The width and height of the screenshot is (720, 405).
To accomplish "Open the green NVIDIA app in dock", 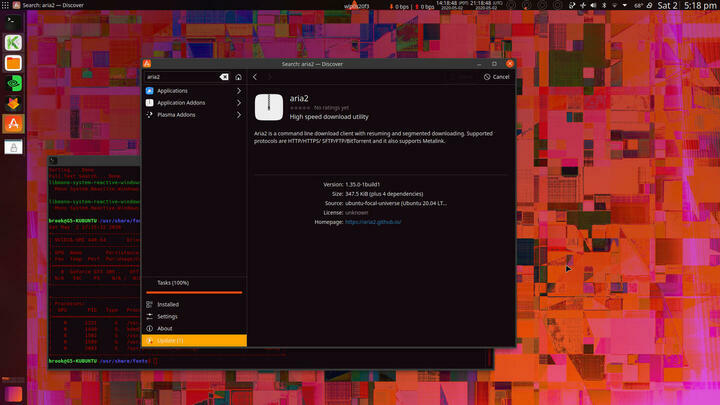I will (x=13, y=84).
